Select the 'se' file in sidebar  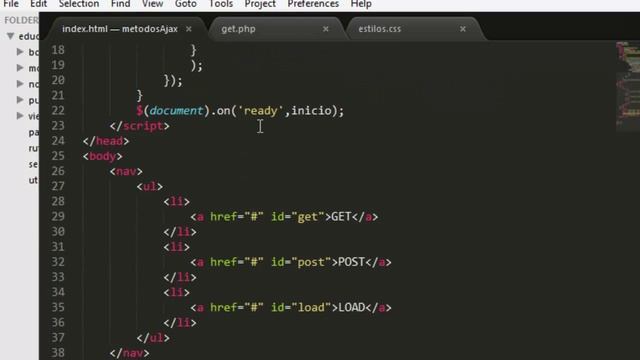tap(33, 164)
